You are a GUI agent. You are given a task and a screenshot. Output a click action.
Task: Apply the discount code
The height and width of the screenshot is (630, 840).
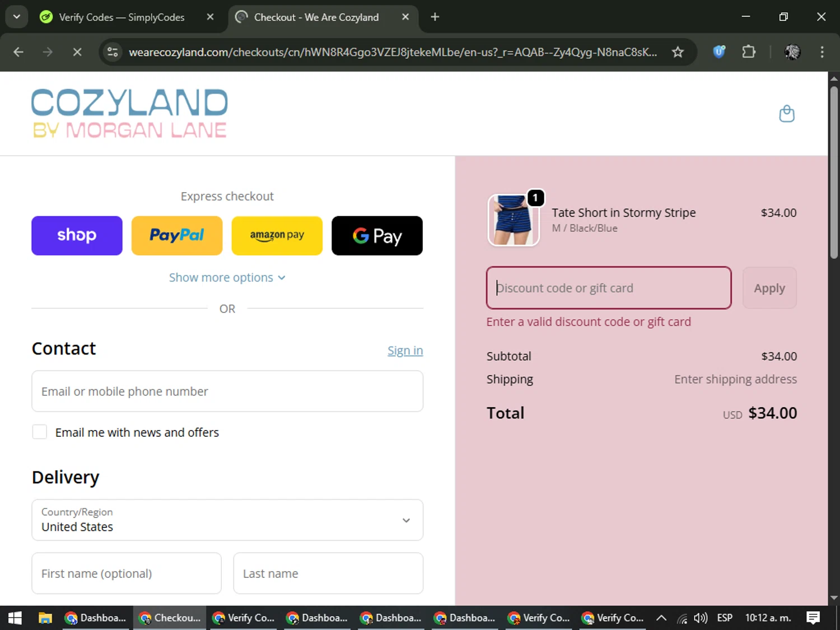coord(769,288)
